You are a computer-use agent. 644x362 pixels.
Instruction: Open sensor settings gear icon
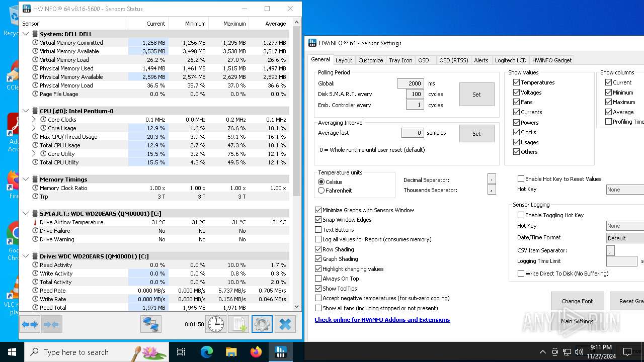pyautogui.click(x=262, y=324)
